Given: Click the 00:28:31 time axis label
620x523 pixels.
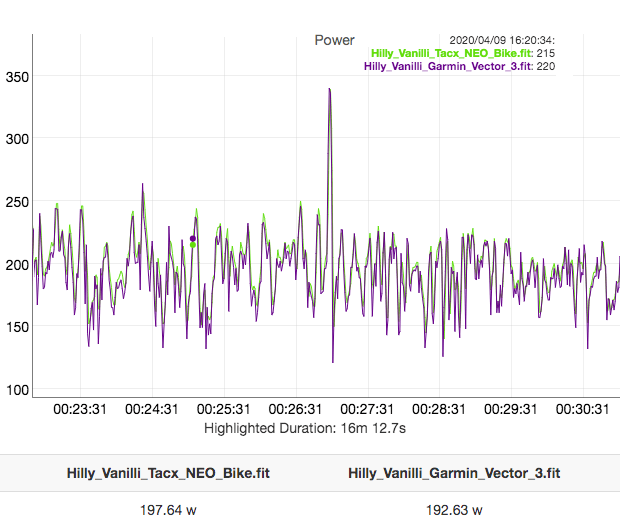Looking at the screenshot, I should (x=440, y=409).
